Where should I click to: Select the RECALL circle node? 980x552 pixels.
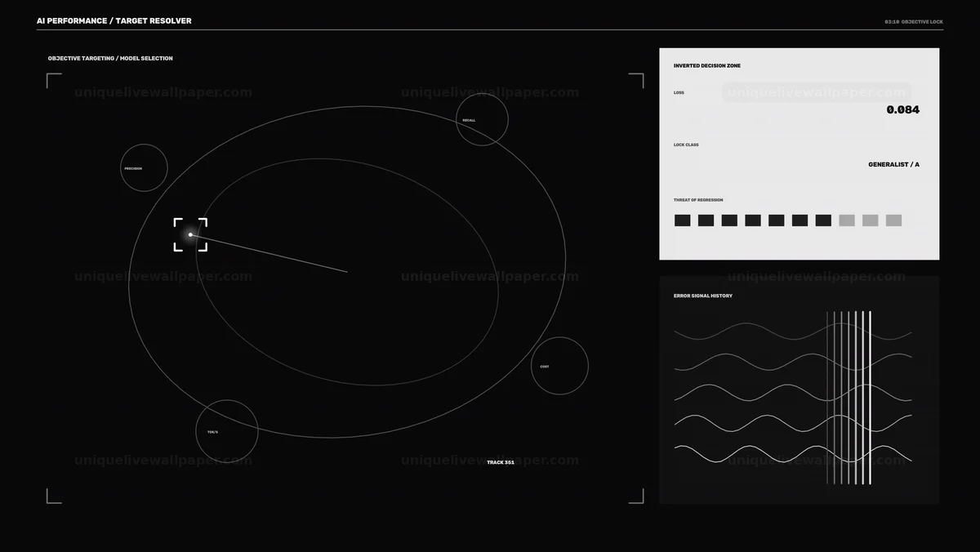[482, 120]
